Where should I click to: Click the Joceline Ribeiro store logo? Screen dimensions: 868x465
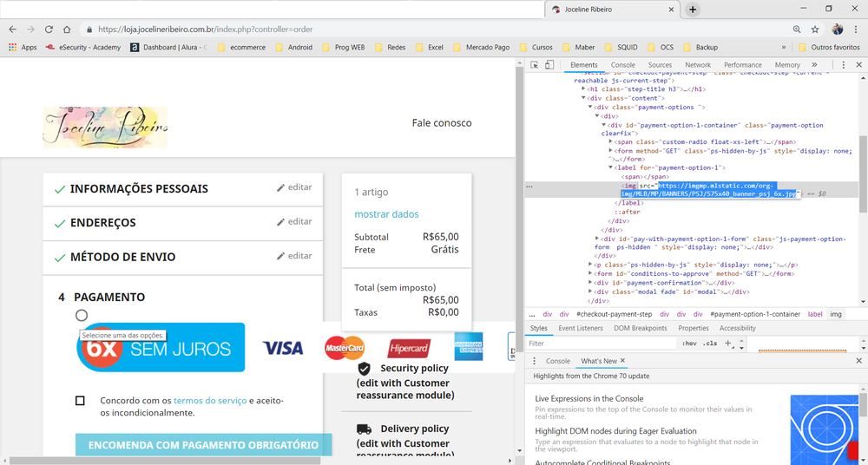[105, 128]
